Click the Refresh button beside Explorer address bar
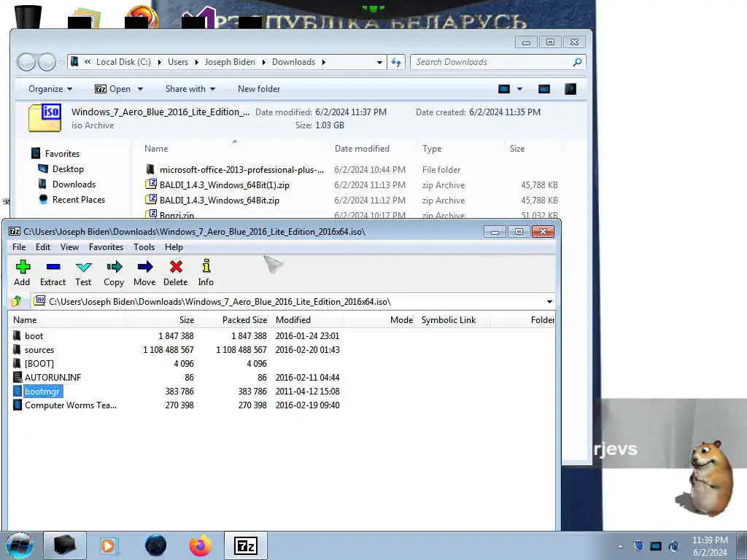 (396, 62)
